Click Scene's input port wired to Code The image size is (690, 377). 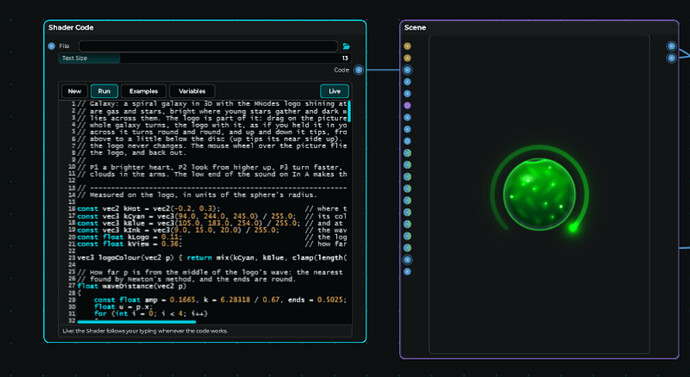click(407, 70)
